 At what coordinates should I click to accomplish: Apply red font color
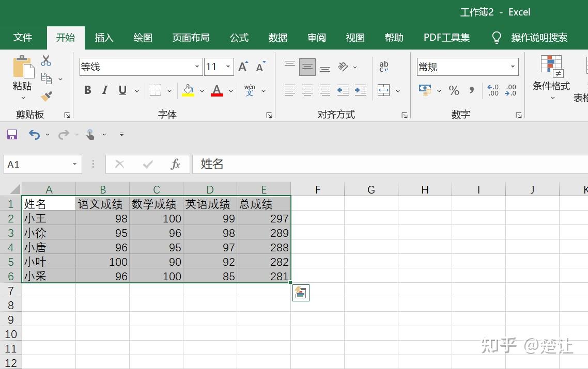pyautogui.click(x=216, y=90)
